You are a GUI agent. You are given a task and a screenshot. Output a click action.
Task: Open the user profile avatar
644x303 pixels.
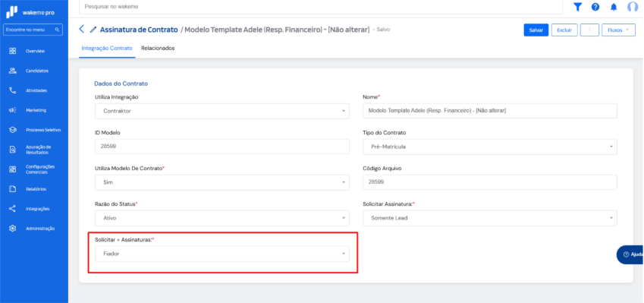coord(633,7)
